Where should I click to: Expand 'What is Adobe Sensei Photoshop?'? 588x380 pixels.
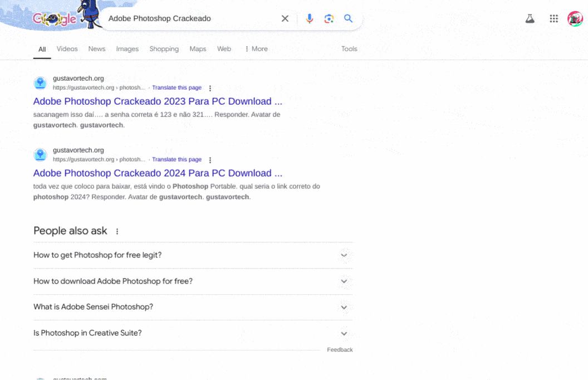tap(193, 307)
